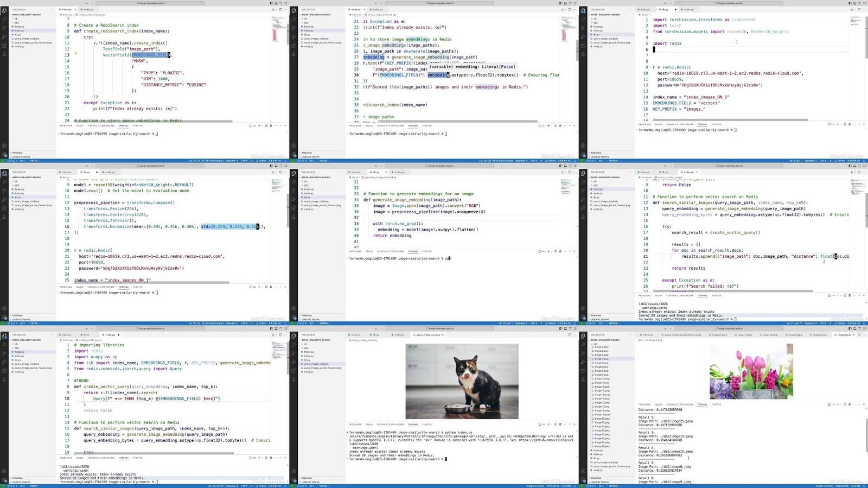The height and width of the screenshot is (488, 868).
Task: Toggle bottom panel in cat image window
Action: click(565, 328)
